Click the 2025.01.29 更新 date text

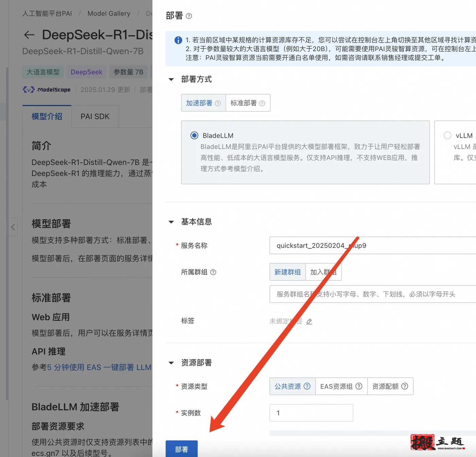pyautogui.click(x=105, y=89)
